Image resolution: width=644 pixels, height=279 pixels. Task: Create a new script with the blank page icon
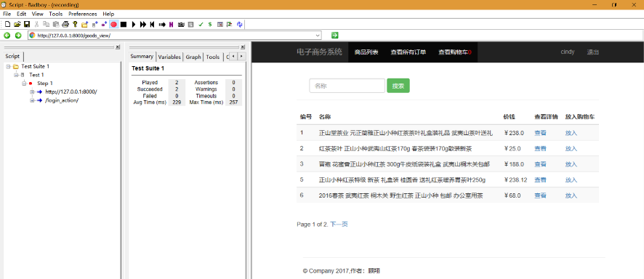coord(7,25)
